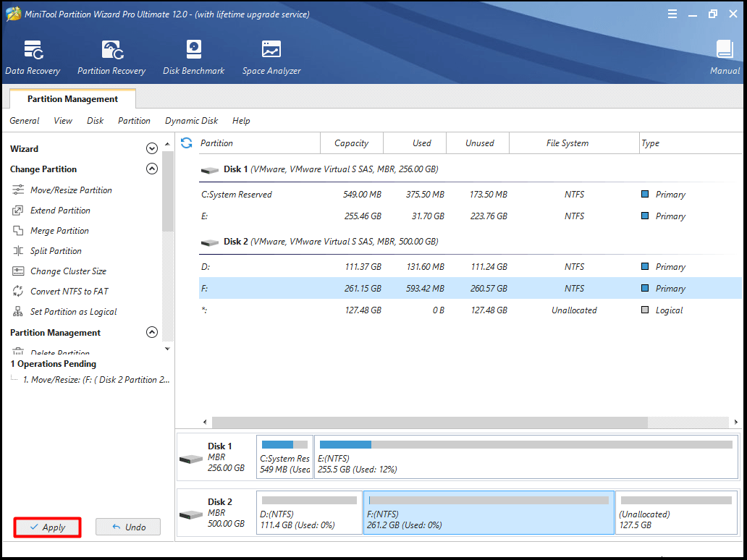Launch Partition Recovery
The width and height of the screenshot is (747, 560).
[111, 57]
